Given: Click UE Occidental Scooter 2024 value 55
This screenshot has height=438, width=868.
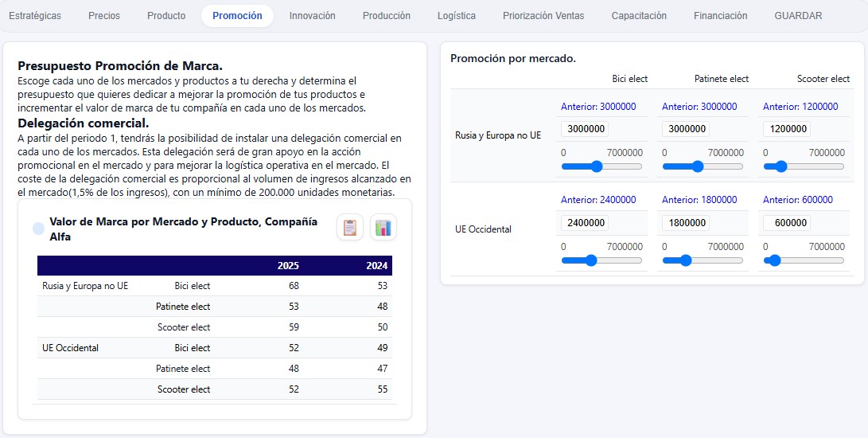Looking at the screenshot, I should [382, 389].
